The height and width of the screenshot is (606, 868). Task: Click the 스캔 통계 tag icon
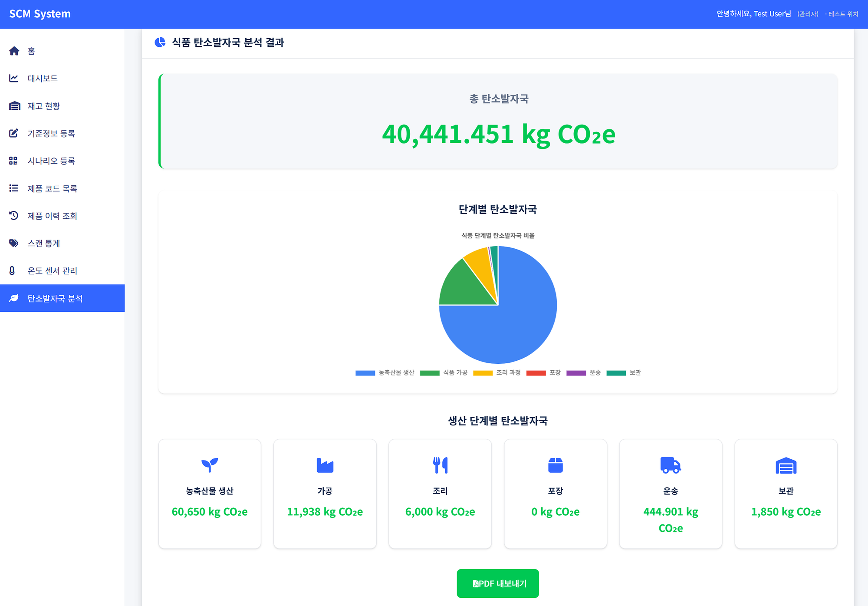pos(14,243)
